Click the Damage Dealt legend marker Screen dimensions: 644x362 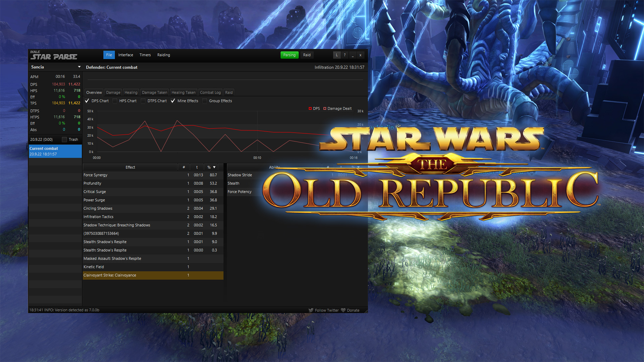click(x=325, y=109)
